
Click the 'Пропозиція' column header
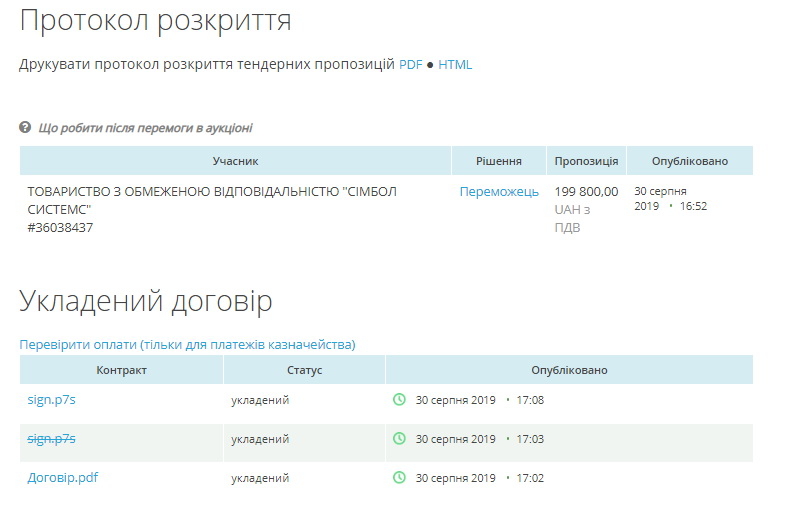[586, 161]
